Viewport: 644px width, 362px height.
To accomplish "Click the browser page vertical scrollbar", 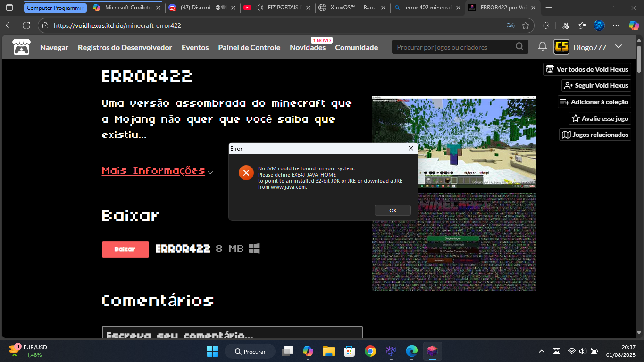I will [639, 59].
